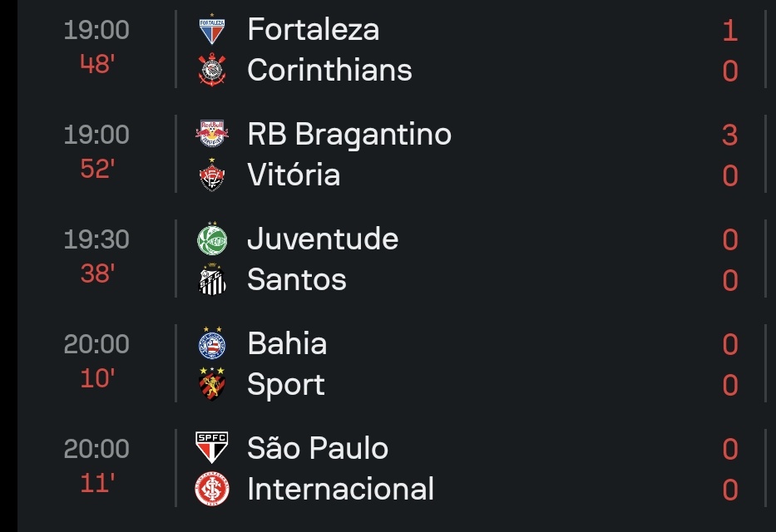This screenshot has height=532, width=776.
Task: Click the Vitória team crest
Action: tap(211, 175)
